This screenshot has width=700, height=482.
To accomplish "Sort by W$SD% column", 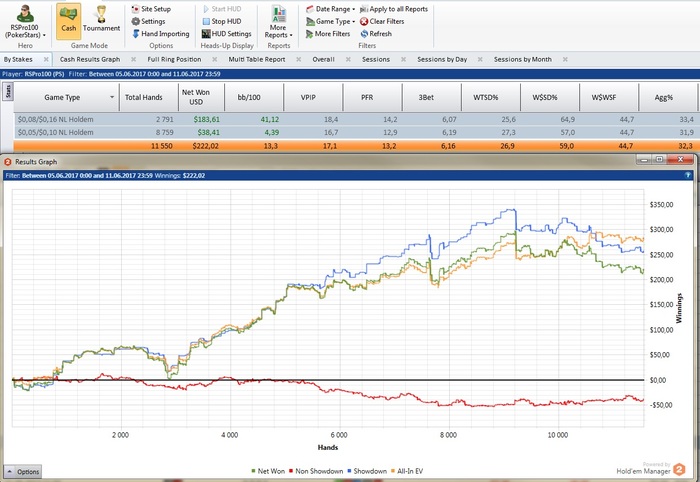I will [x=550, y=97].
